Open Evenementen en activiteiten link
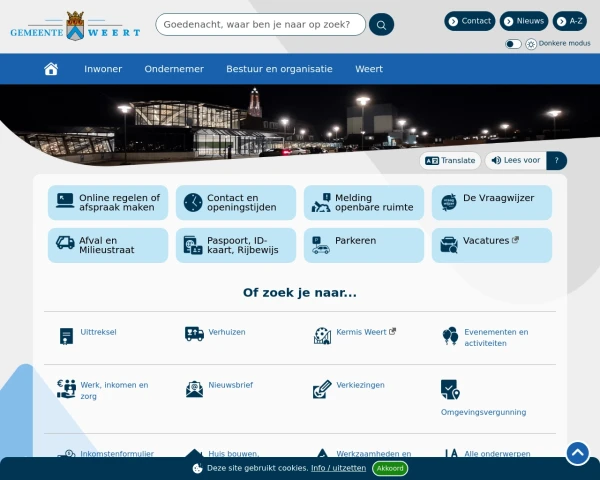 (496, 338)
